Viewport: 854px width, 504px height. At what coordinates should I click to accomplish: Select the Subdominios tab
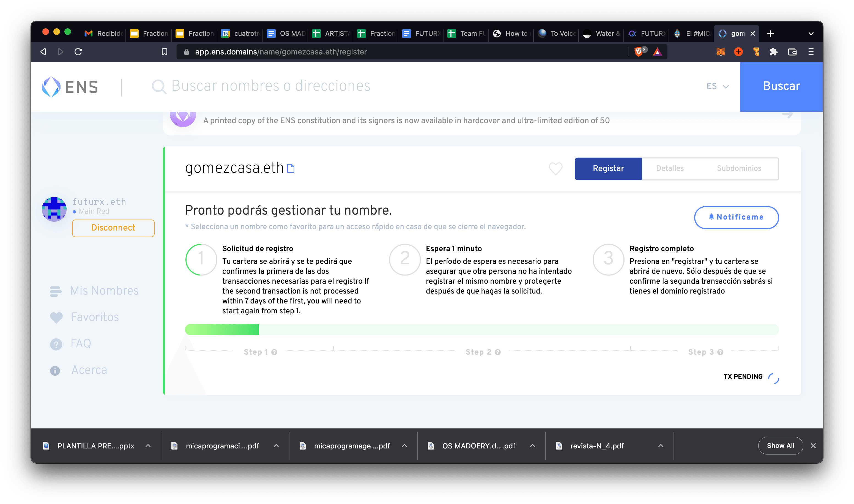click(x=739, y=168)
